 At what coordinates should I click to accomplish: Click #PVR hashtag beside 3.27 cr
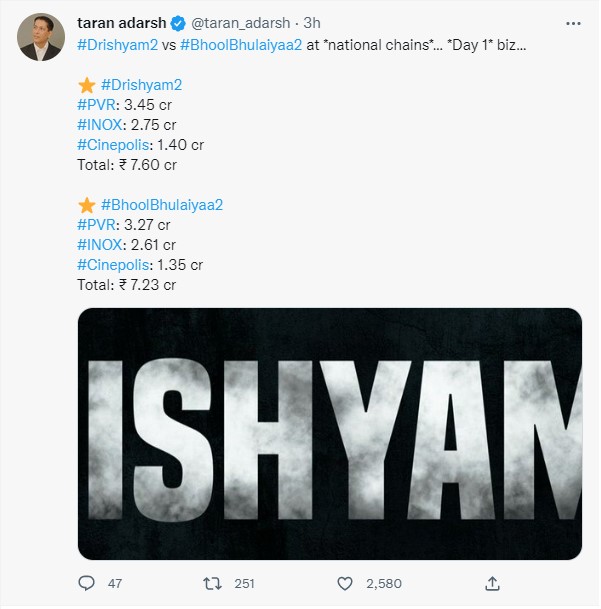[x=96, y=225]
